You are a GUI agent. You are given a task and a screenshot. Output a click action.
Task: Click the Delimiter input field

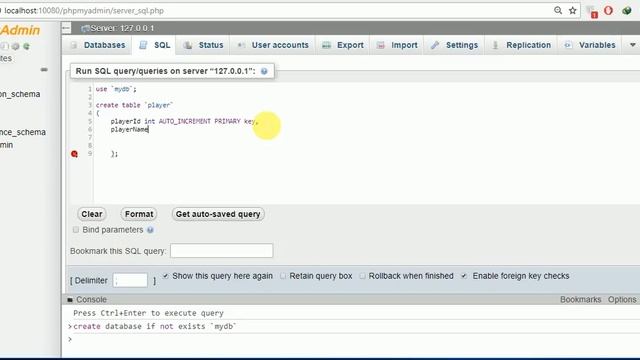[130, 280]
